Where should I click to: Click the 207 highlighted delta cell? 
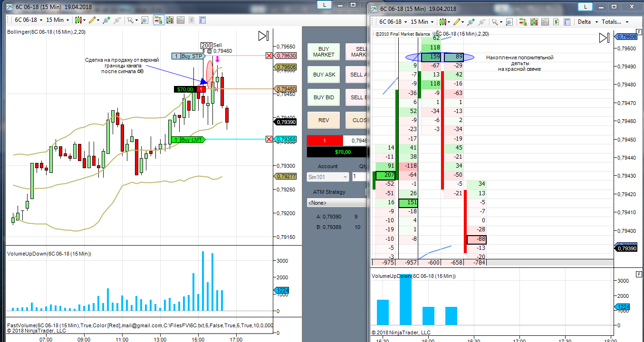coord(385,175)
